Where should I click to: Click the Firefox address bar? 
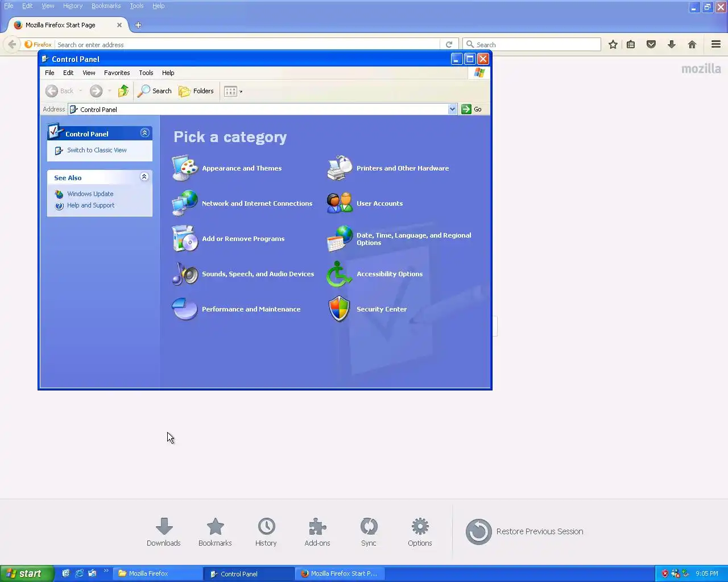coord(247,44)
